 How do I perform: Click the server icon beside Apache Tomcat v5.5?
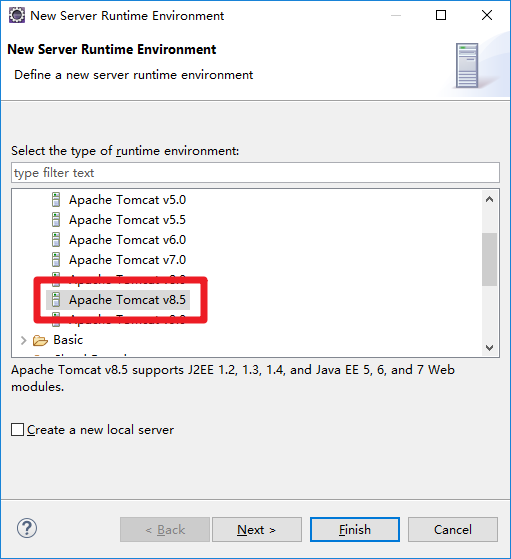(x=56, y=220)
